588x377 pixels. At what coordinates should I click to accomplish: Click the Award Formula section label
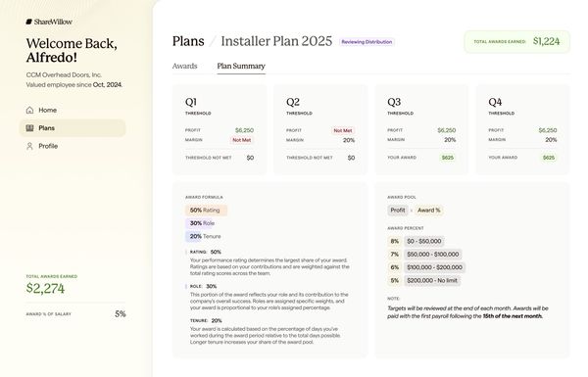point(204,197)
